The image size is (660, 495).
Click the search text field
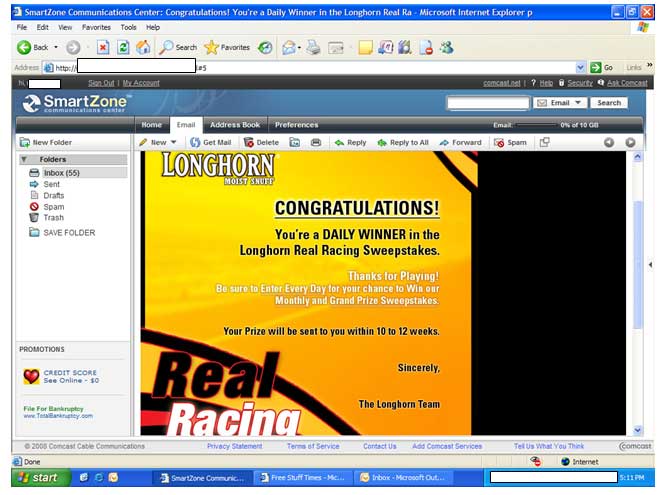coord(488,103)
